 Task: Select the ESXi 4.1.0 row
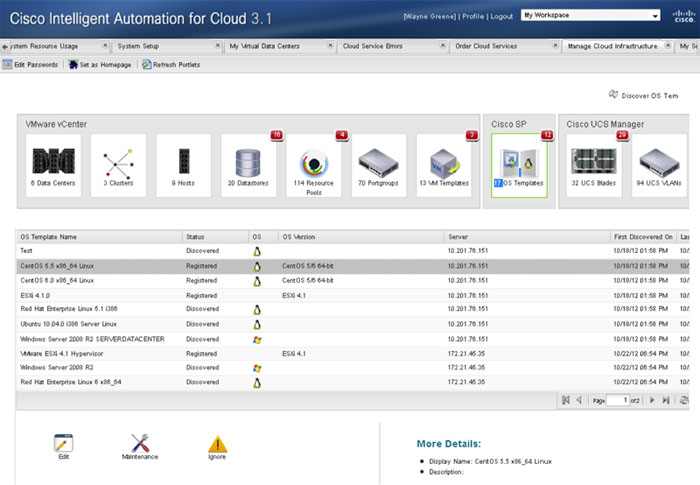tap(353, 296)
